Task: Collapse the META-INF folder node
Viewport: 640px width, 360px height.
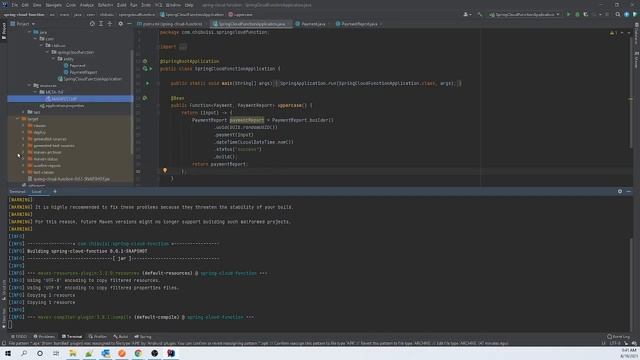Action: [x=36, y=92]
